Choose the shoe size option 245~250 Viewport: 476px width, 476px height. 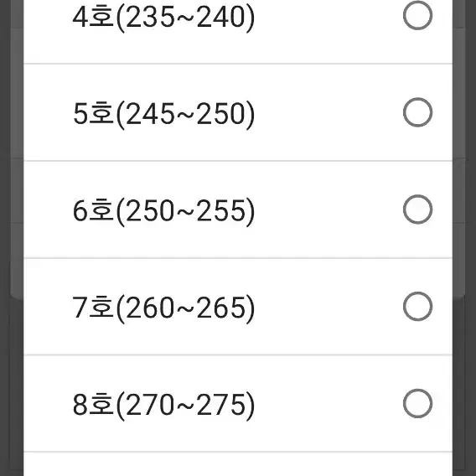click(238, 112)
